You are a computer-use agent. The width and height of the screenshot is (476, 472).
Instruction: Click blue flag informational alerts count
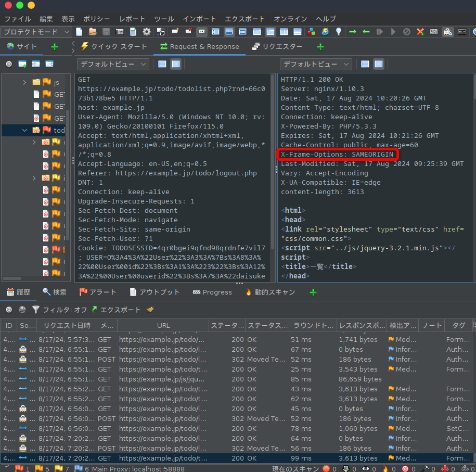pyautogui.click(x=82, y=469)
